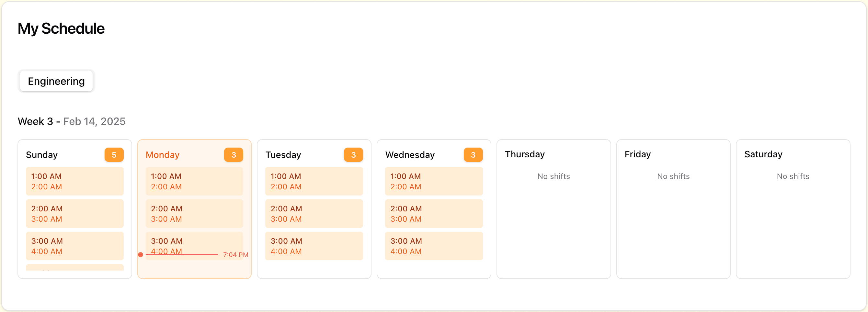868x312 pixels.
Task: Select Tuesday 1:00 AM shift block
Action: [314, 182]
